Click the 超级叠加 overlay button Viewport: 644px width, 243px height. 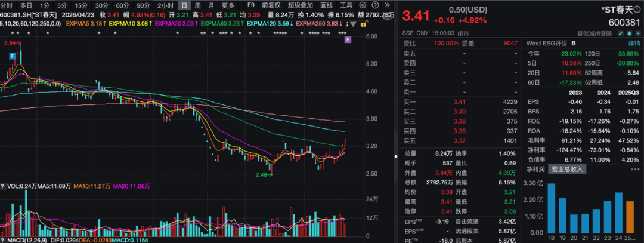click(x=300, y=5)
